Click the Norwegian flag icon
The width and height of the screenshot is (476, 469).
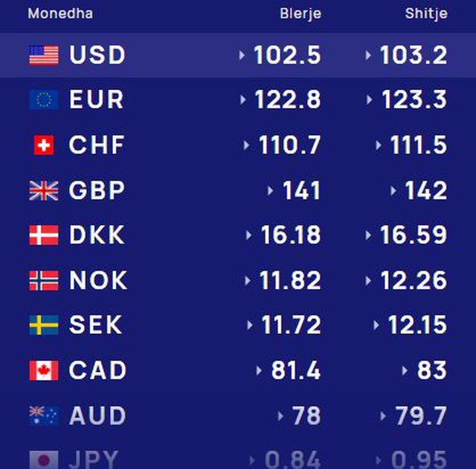tap(44, 281)
